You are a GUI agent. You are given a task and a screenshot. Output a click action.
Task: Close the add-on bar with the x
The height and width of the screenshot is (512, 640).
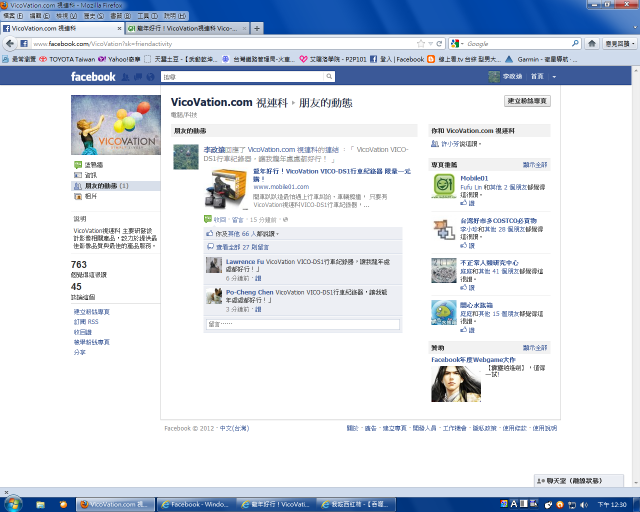pyautogui.click(x=6, y=492)
